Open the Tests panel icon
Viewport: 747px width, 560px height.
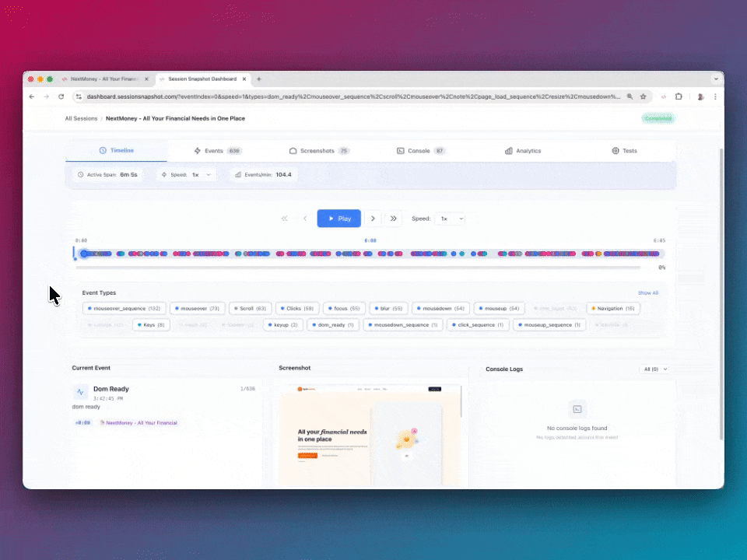pos(615,150)
